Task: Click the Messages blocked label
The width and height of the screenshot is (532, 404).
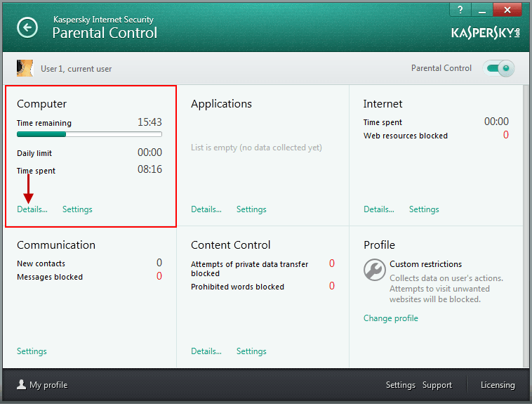Action: (50, 278)
